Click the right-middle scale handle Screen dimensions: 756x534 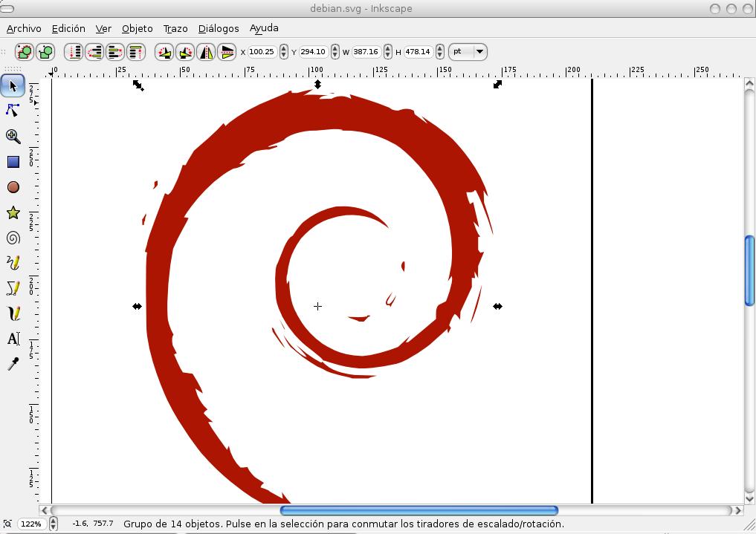click(497, 306)
